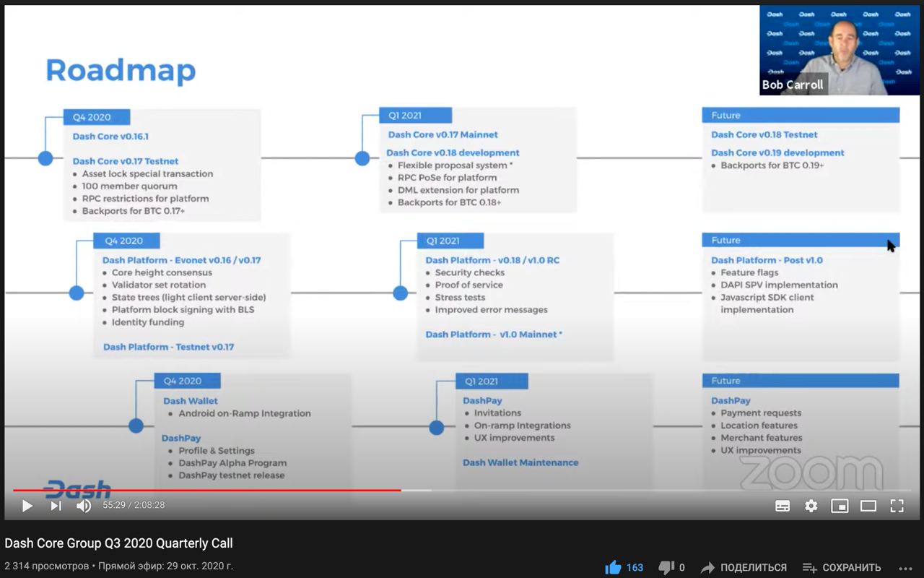
Task: Click the Dash Core v0.16.1 heading
Action: click(110, 136)
